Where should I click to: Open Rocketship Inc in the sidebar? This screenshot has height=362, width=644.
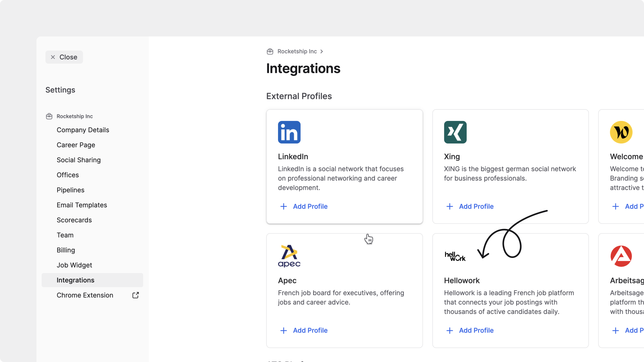tap(74, 116)
